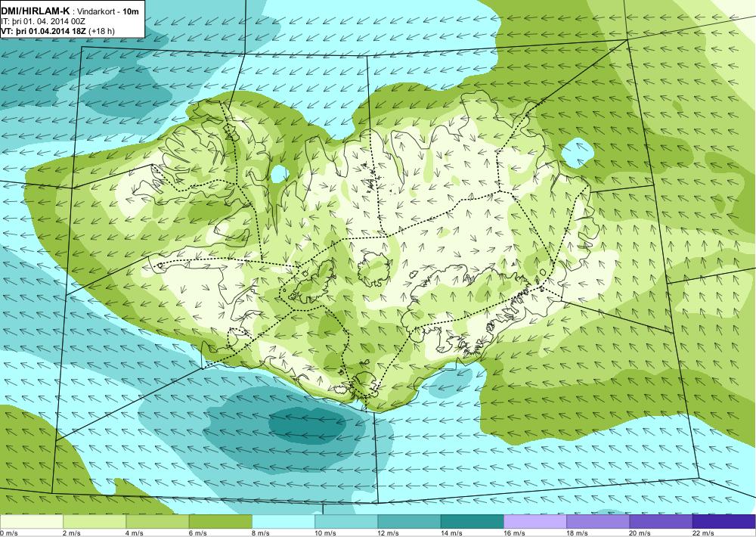Click the dark green 6–8 m/s legend swatch

220,522
